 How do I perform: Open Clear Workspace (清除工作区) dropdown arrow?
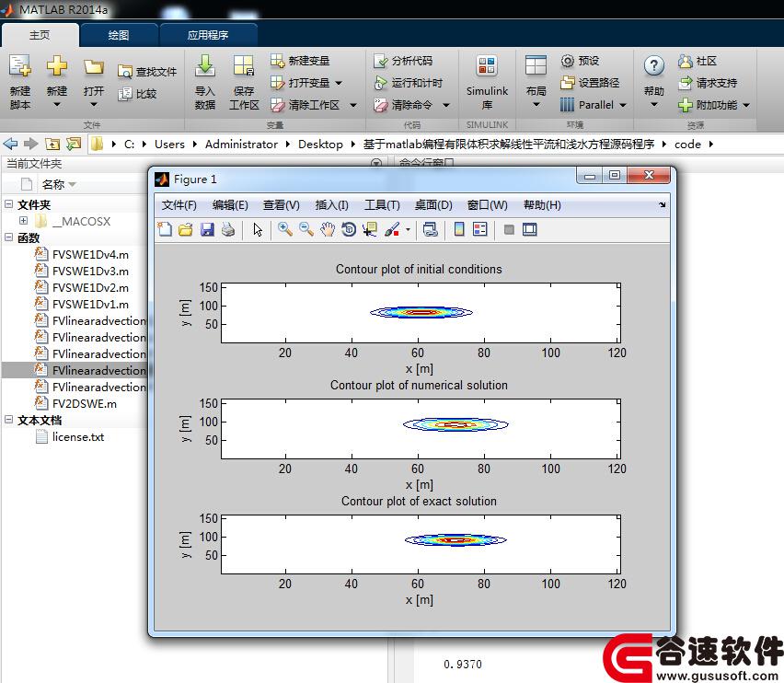pyautogui.click(x=353, y=105)
